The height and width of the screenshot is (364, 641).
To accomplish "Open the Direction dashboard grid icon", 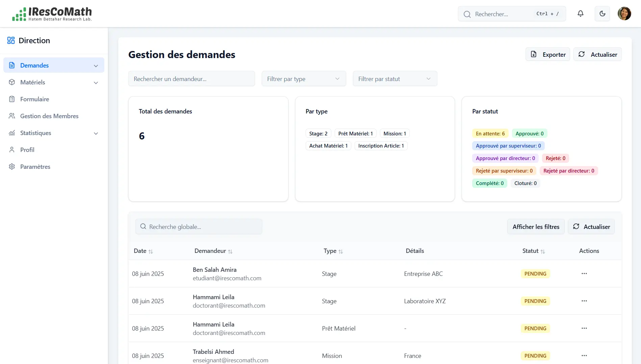I will coord(11,40).
